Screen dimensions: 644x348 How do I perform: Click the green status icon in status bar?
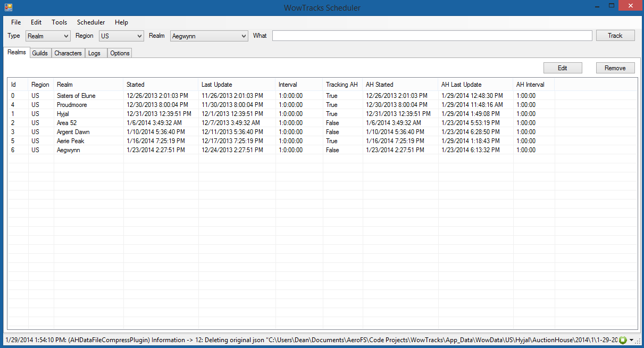(623, 340)
